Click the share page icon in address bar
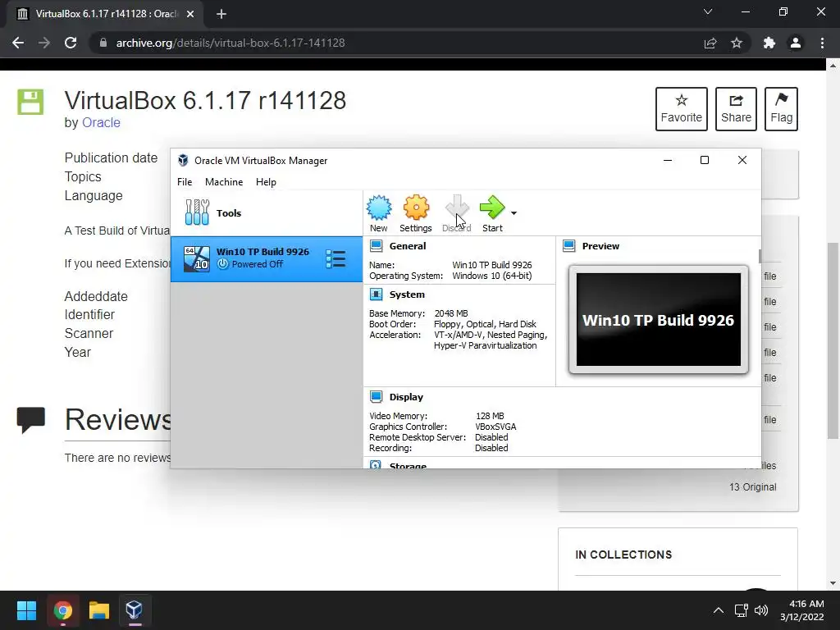The width and height of the screenshot is (840, 630). (x=710, y=43)
